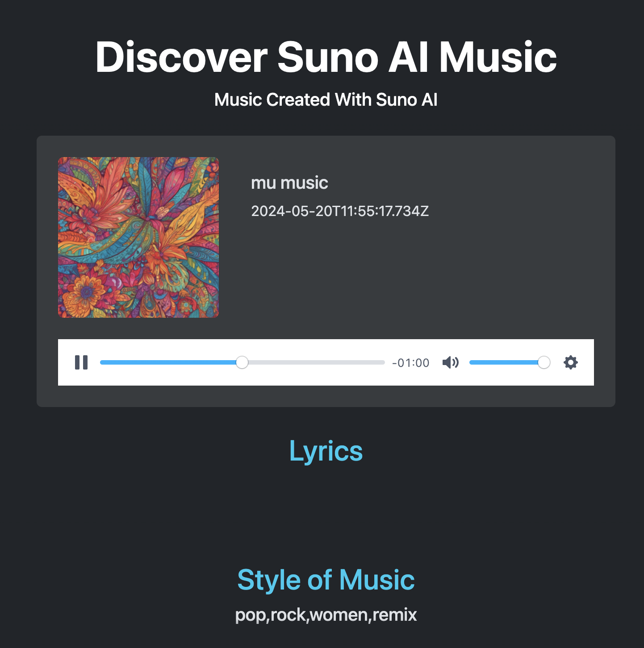Click the "Music Created With Suno AI" subtitle

pyautogui.click(x=326, y=100)
